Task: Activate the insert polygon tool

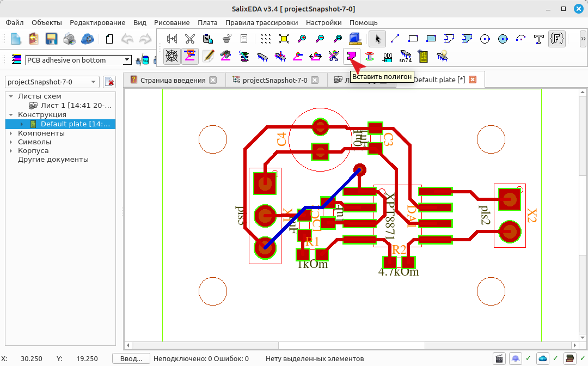Action: point(351,57)
